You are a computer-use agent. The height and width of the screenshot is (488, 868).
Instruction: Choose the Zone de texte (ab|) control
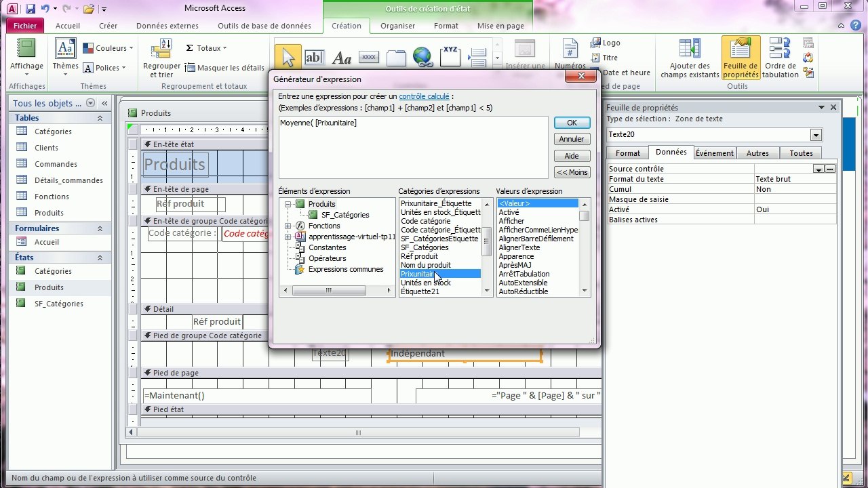(314, 58)
